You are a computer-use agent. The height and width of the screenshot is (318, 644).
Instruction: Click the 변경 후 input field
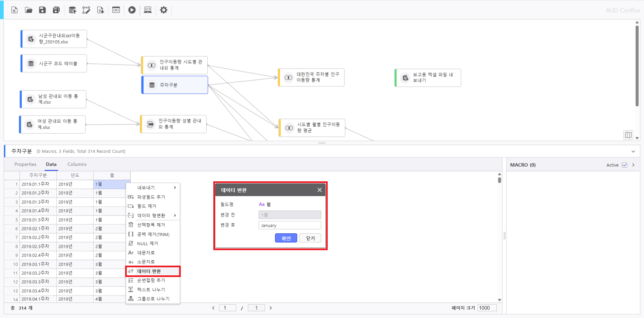[290, 225]
